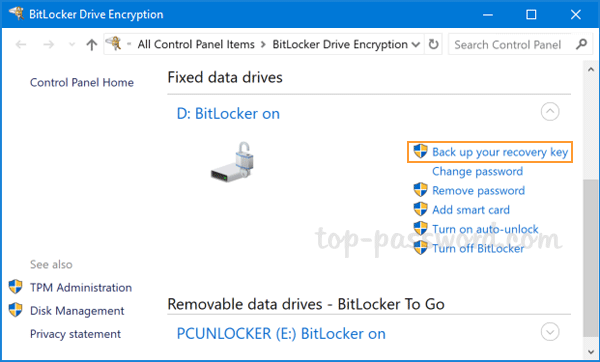Go up one level with up arrow
Image resolution: width=600 pixels, height=362 pixels.
pyautogui.click(x=91, y=45)
